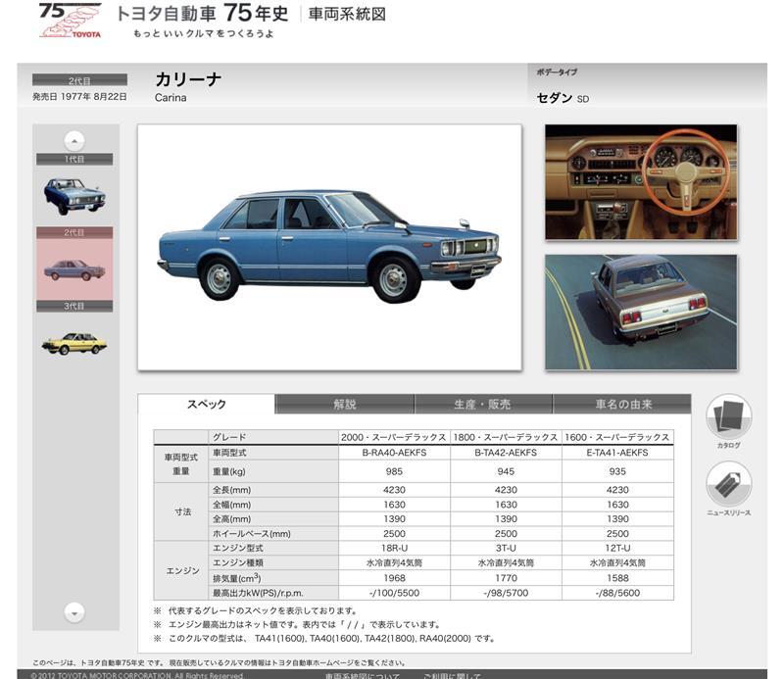Select the 1600・スーパーデラックス column header
The width and height of the screenshot is (784, 679).
coord(617,437)
